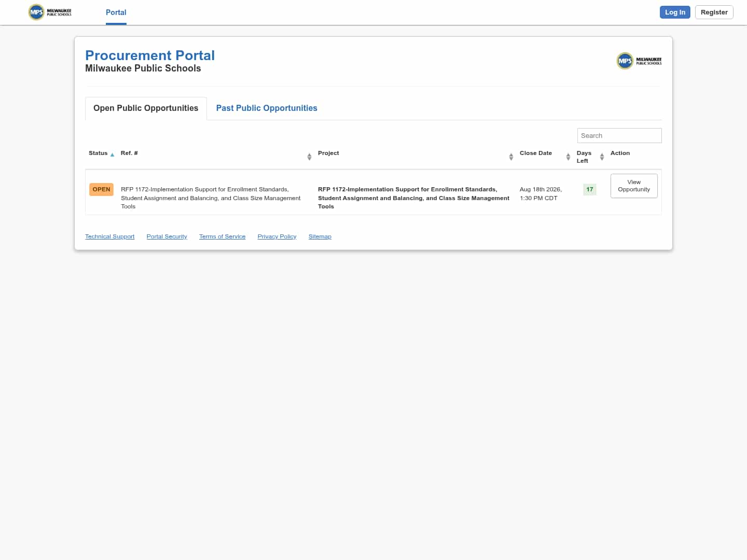The height and width of the screenshot is (560, 747).
Task: Open the Technical Support link
Action: (109, 236)
